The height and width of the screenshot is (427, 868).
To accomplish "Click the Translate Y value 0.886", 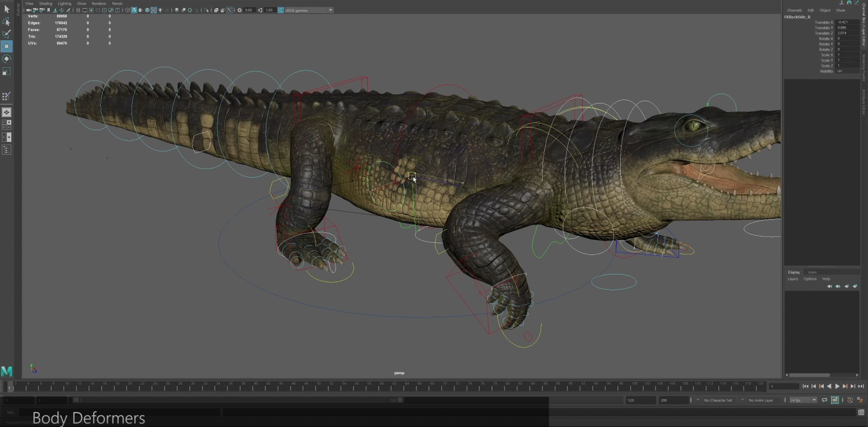I will point(847,28).
